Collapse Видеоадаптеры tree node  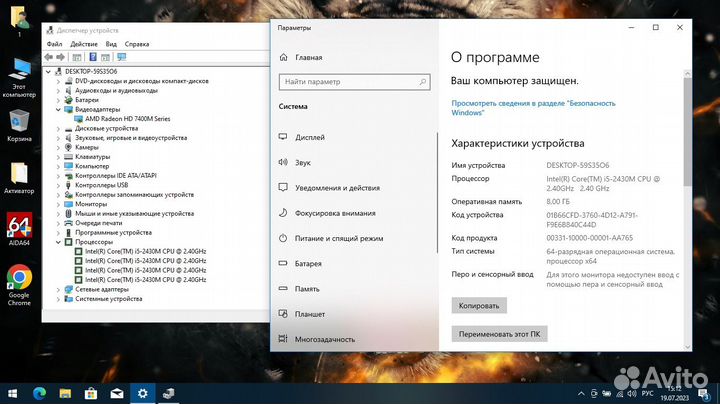(x=58, y=109)
